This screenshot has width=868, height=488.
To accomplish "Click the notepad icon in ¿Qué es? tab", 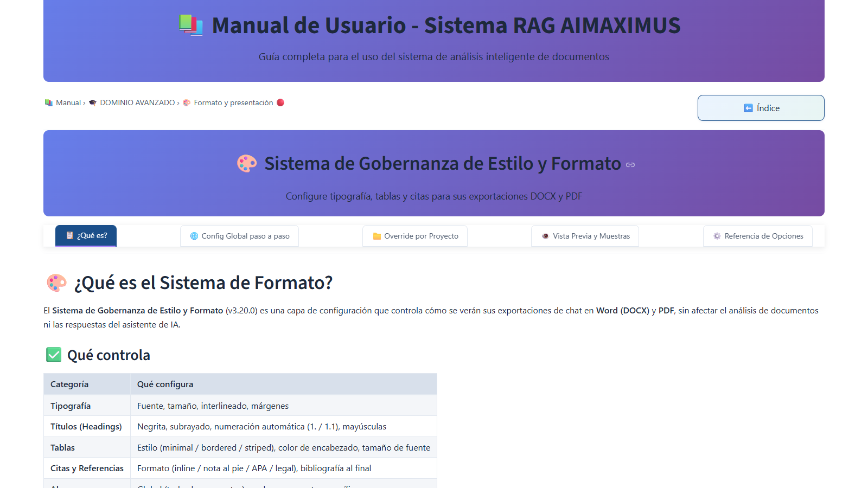I will [x=70, y=235].
